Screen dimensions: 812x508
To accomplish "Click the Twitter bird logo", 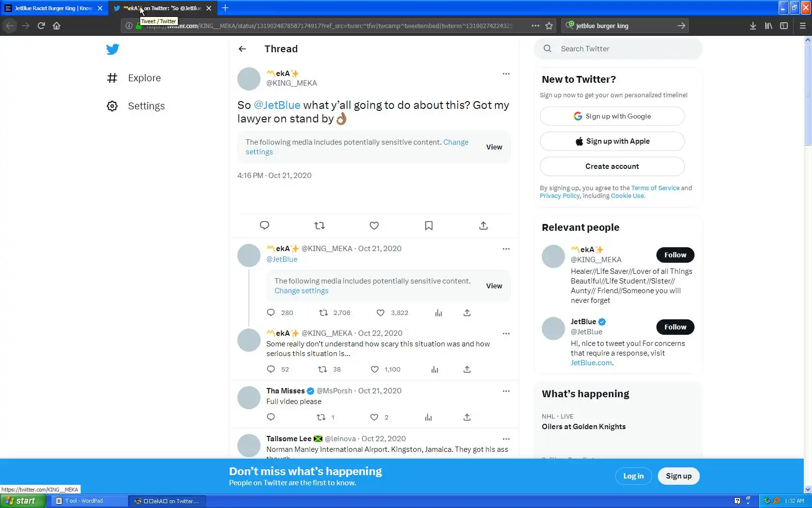I will tap(113, 49).
